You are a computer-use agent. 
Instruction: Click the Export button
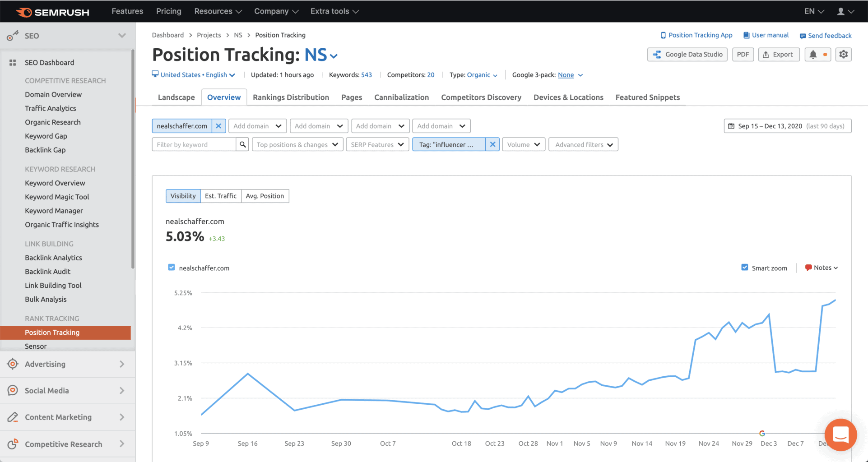779,55
